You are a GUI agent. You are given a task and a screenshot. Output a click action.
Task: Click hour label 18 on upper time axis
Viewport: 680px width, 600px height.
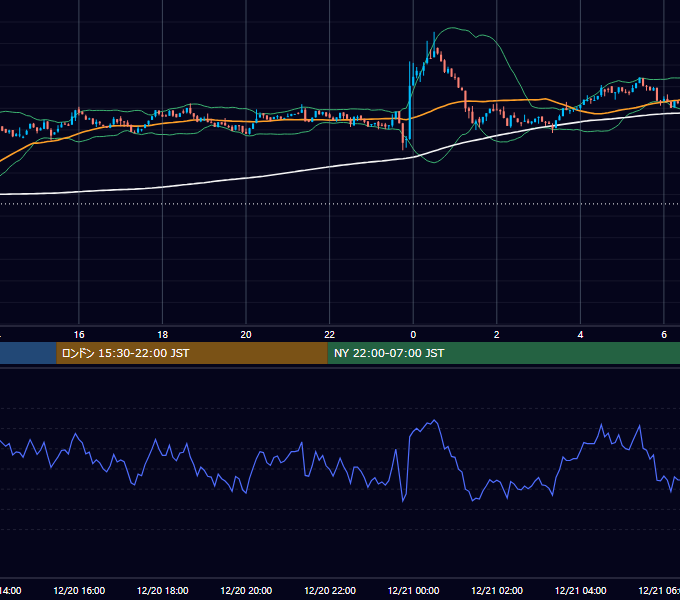pos(163,335)
